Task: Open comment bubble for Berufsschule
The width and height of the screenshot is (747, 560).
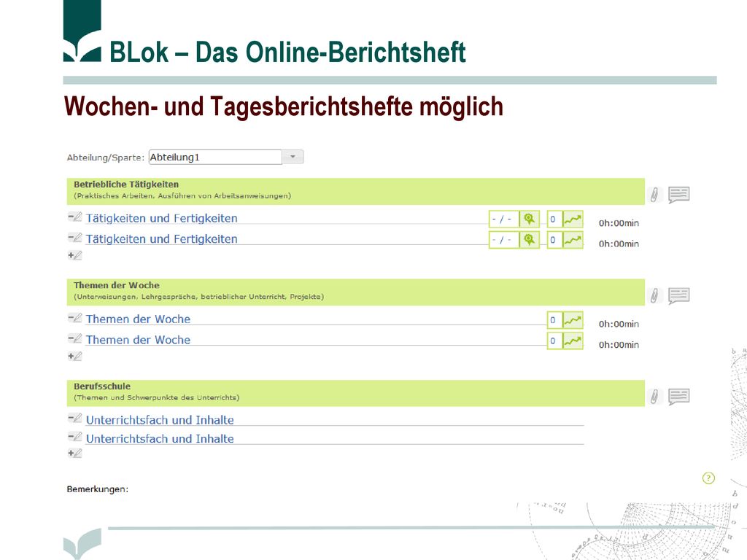Action: [679, 396]
